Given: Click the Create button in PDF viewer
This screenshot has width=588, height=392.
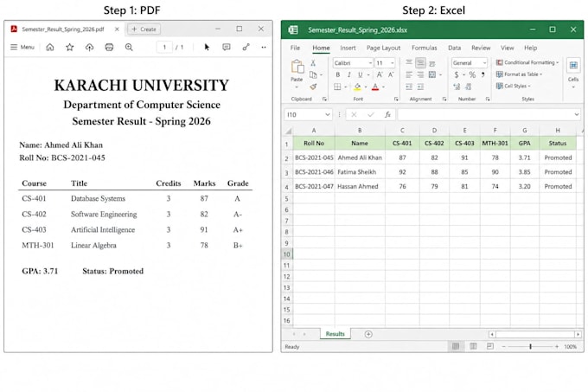Looking at the screenshot, I should click(x=144, y=29).
